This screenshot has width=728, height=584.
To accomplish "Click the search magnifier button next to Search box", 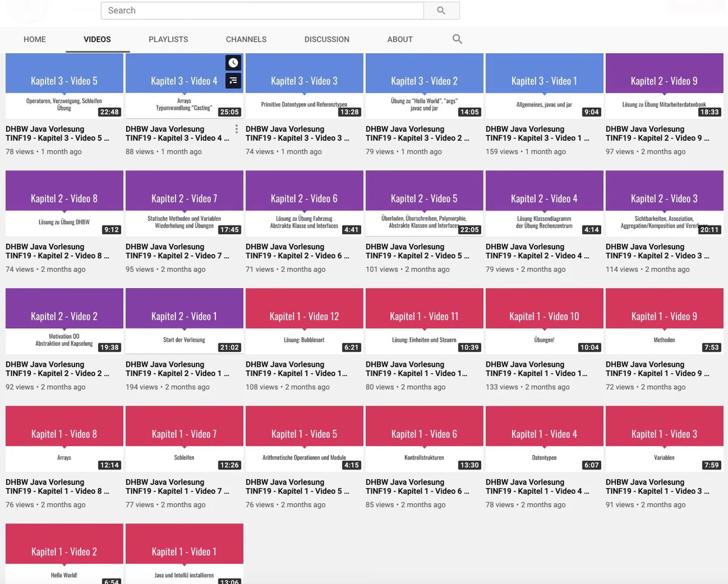I will coord(441,10).
